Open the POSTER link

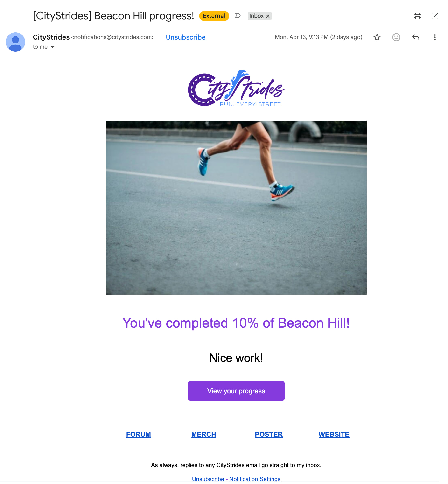[x=269, y=434]
